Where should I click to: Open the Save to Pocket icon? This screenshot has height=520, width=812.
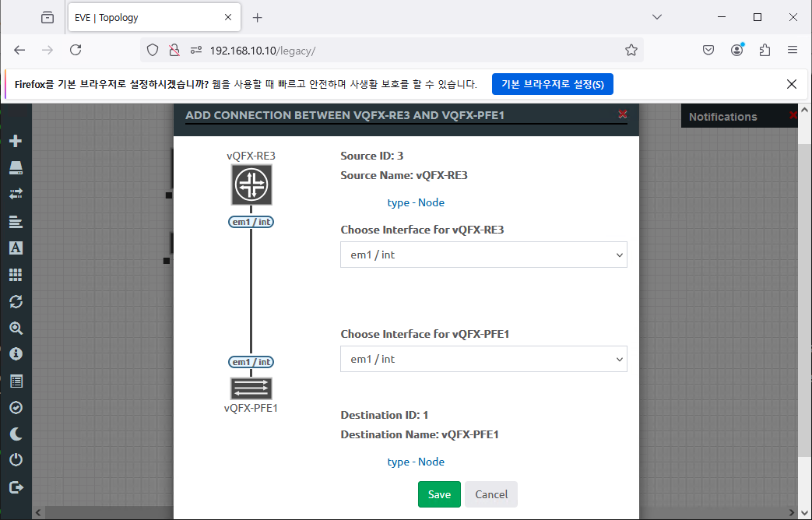click(708, 51)
